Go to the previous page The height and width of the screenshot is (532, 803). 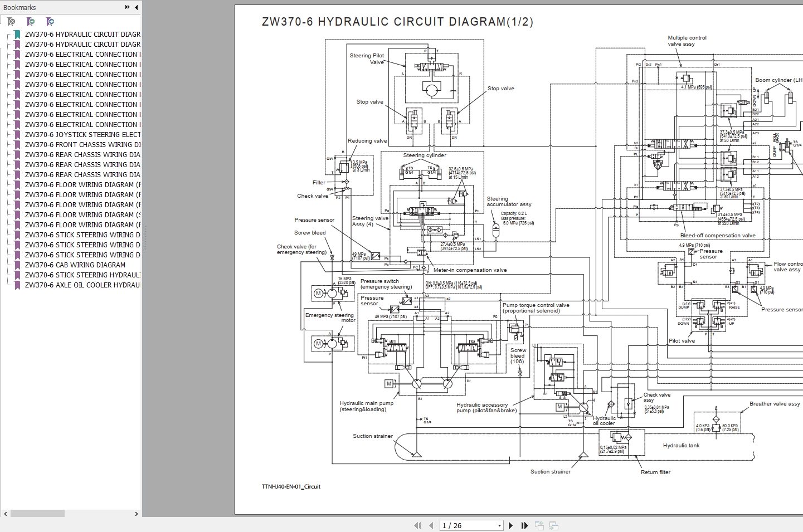[x=431, y=525]
